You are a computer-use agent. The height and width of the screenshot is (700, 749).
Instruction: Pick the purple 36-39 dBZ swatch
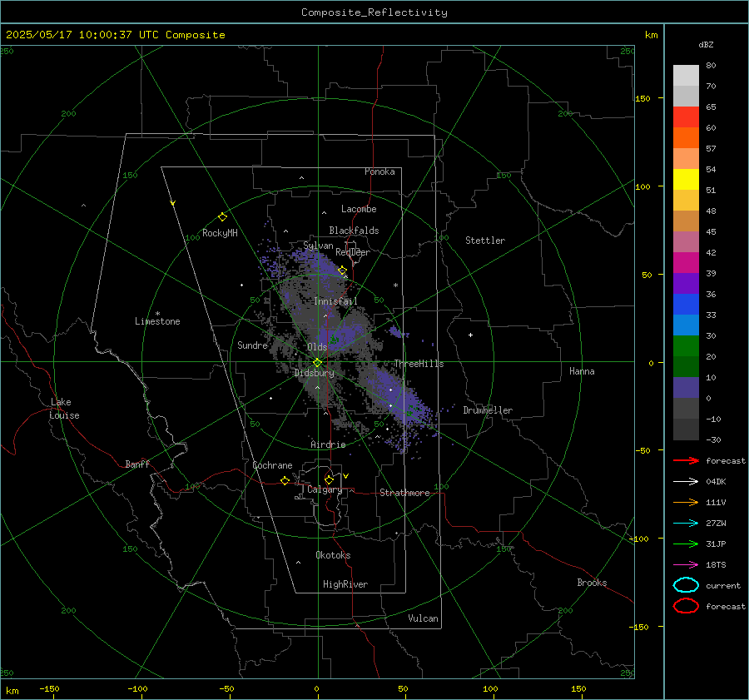[x=686, y=283]
